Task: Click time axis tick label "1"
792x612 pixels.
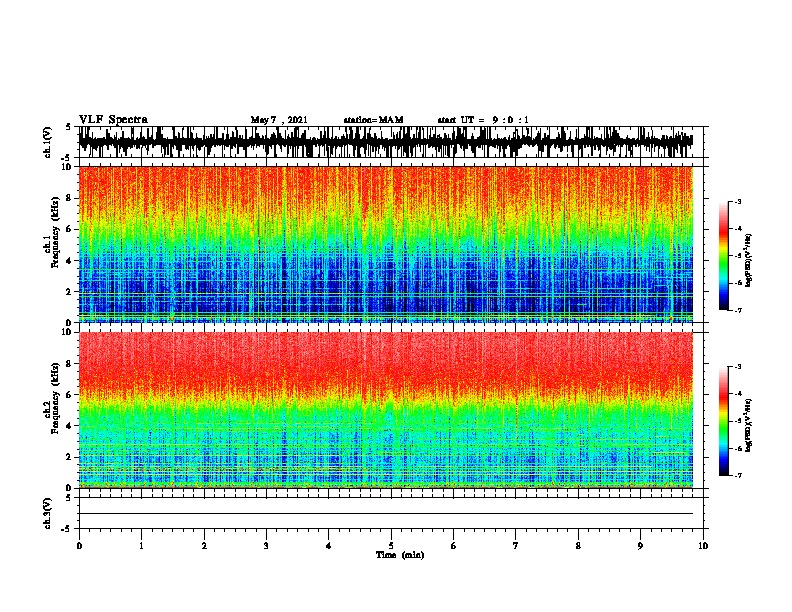Action: (141, 546)
